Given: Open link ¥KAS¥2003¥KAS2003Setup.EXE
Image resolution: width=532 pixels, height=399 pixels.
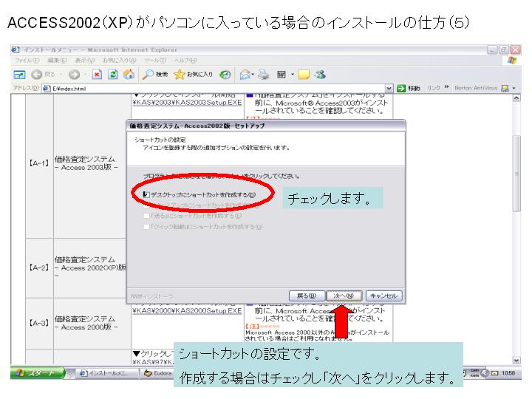Looking at the screenshot, I should (x=187, y=102).
